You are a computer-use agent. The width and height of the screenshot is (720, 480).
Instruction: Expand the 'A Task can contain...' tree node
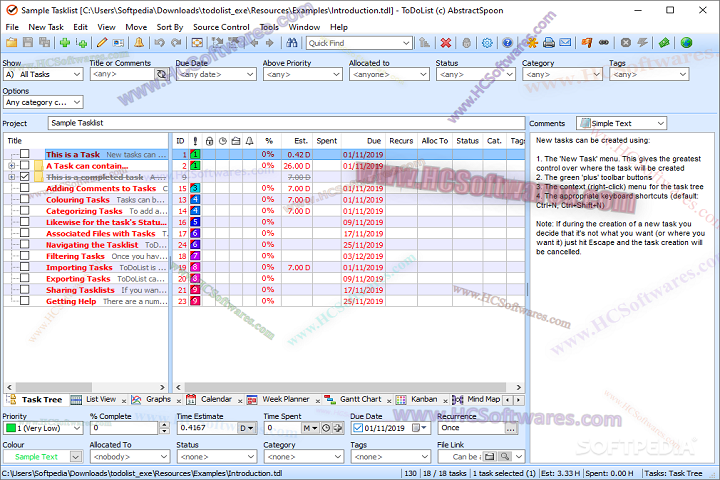click(11, 166)
